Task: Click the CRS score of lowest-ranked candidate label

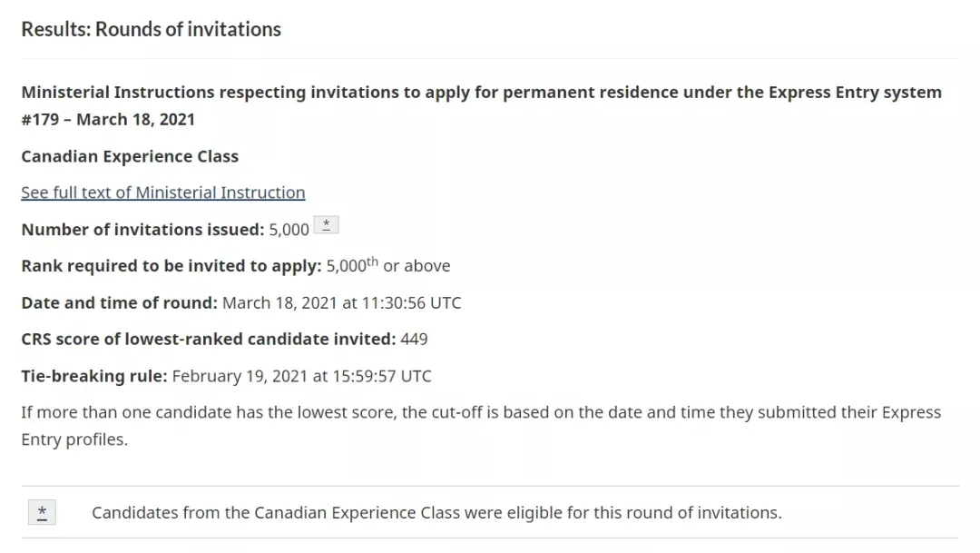Action: 209,339
